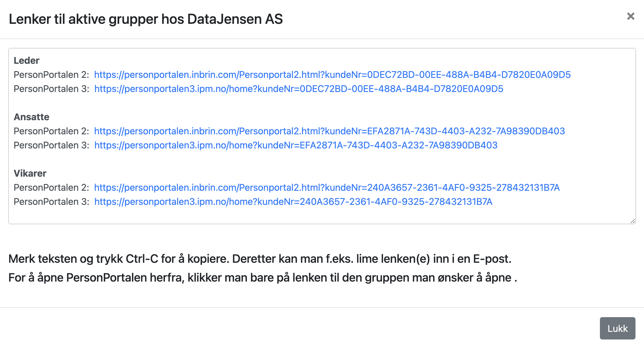Click the Lukk button
This screenshot has height=348, width=644.
pos(617,328)
